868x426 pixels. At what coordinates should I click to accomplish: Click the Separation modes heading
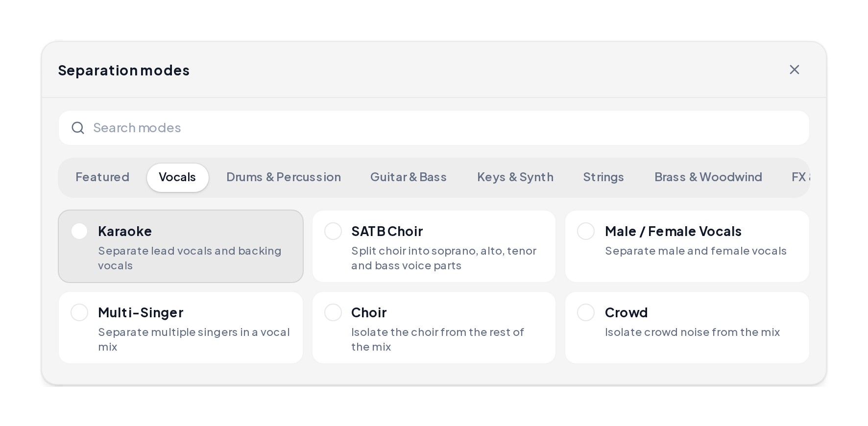point(124,70)
